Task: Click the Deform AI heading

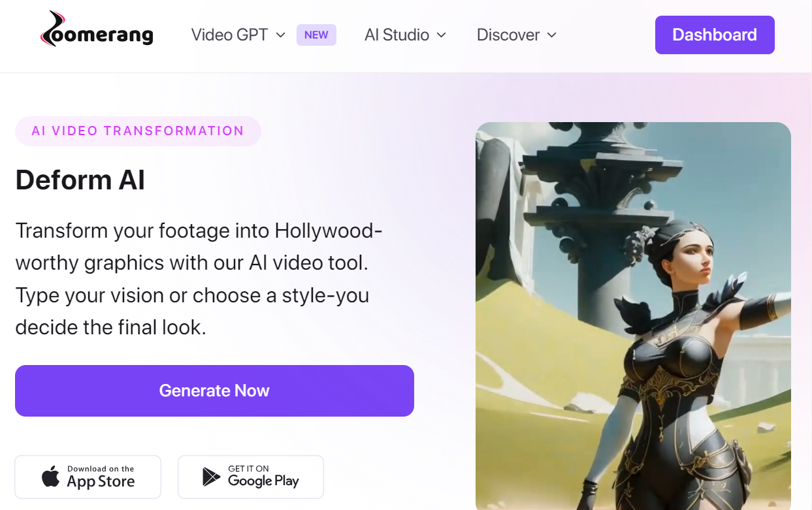Action: pyautogui.click(x=80, y=180)
